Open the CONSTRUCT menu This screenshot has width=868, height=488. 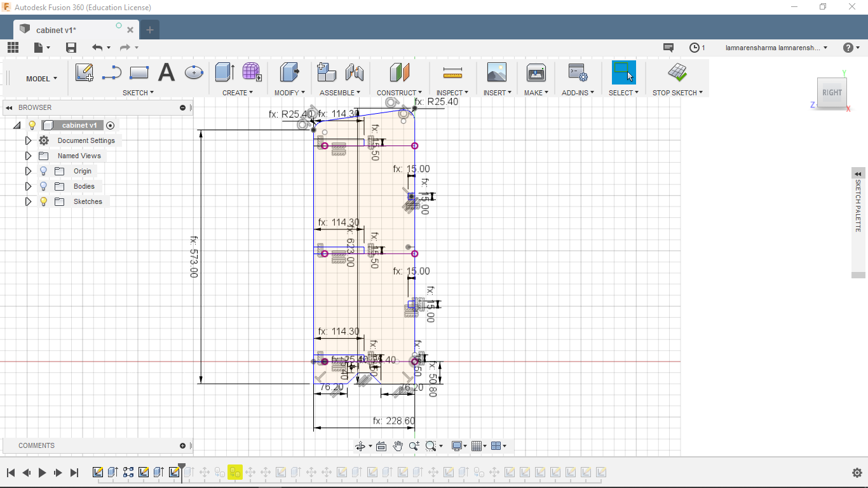coord(399,93)
